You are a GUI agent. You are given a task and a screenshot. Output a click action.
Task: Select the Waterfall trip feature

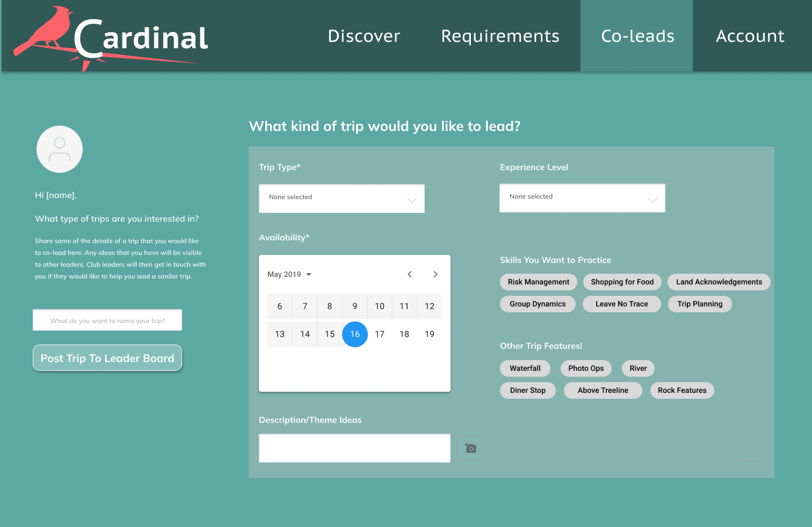[x=525, y=368]
